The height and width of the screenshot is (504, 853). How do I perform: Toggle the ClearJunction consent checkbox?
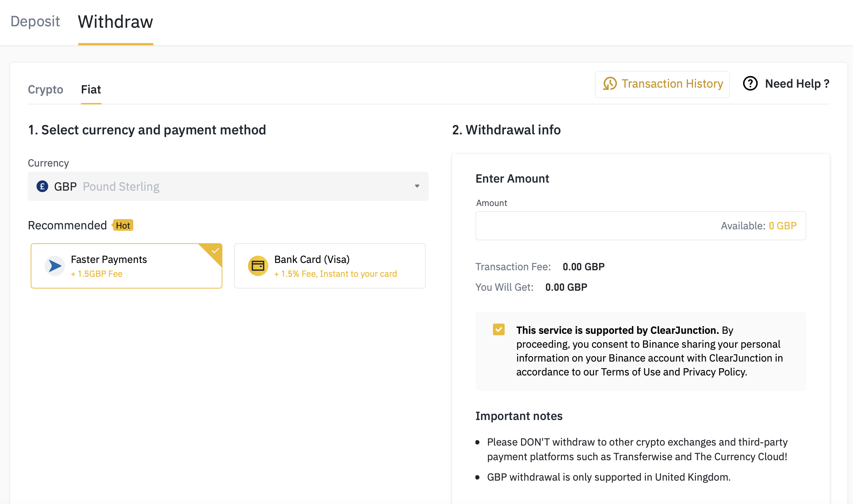pyautogui.click(x=498, y=329)
